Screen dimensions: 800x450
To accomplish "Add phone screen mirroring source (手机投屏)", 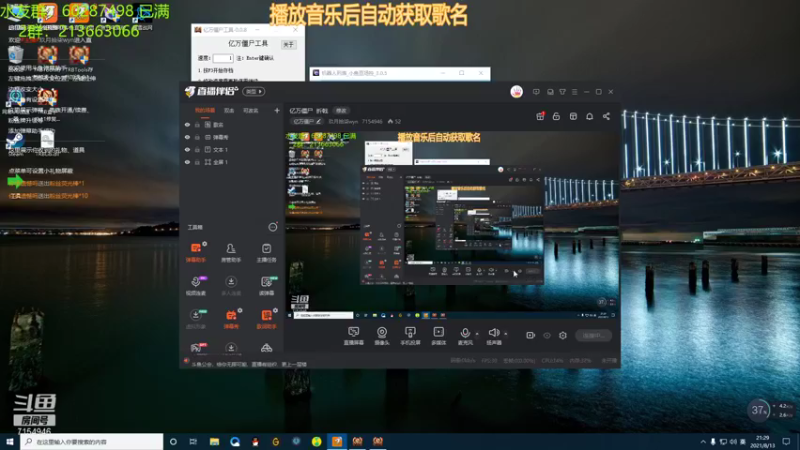I will coord(410,336).
